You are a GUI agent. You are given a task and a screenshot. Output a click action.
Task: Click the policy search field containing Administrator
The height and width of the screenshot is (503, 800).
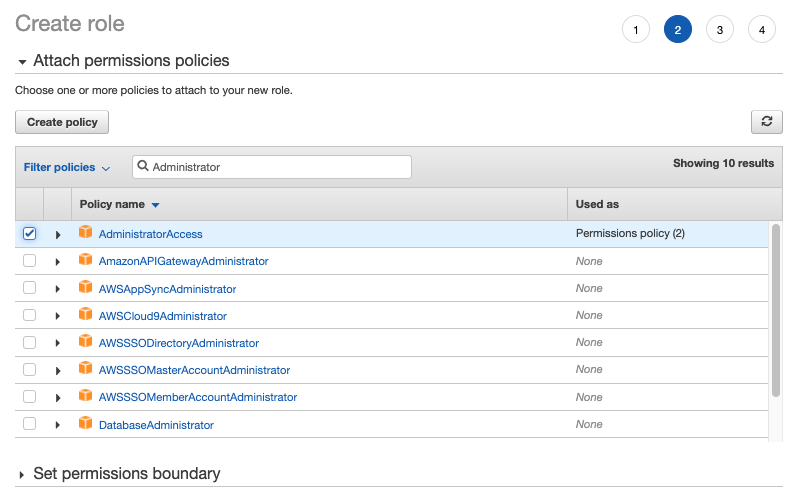click(272, 167)
